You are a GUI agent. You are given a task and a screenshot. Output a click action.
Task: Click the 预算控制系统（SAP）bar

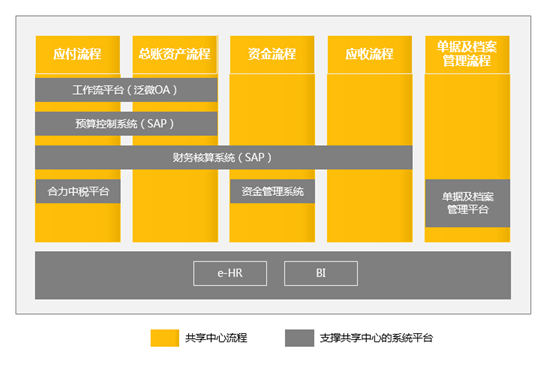[126, 124]
